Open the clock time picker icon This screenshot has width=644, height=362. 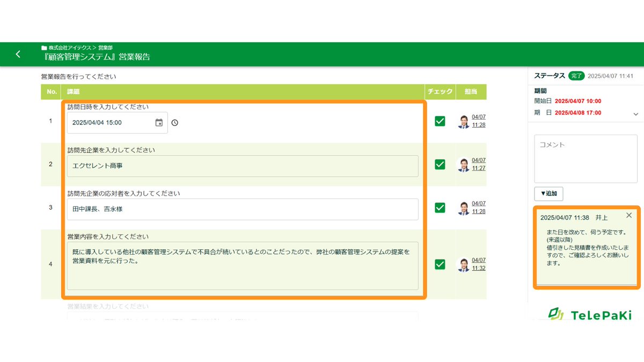pyautogui.click(x=174, y=123)
